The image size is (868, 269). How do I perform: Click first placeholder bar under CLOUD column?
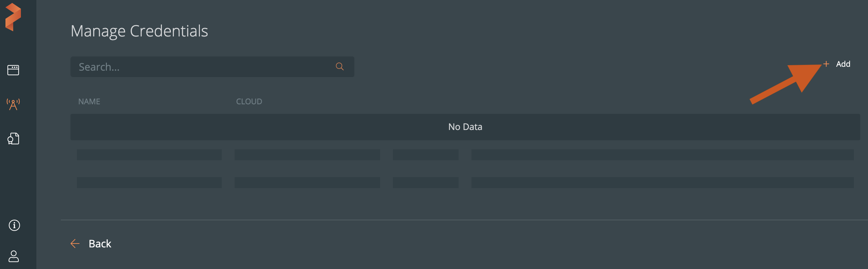coord(307,155)
